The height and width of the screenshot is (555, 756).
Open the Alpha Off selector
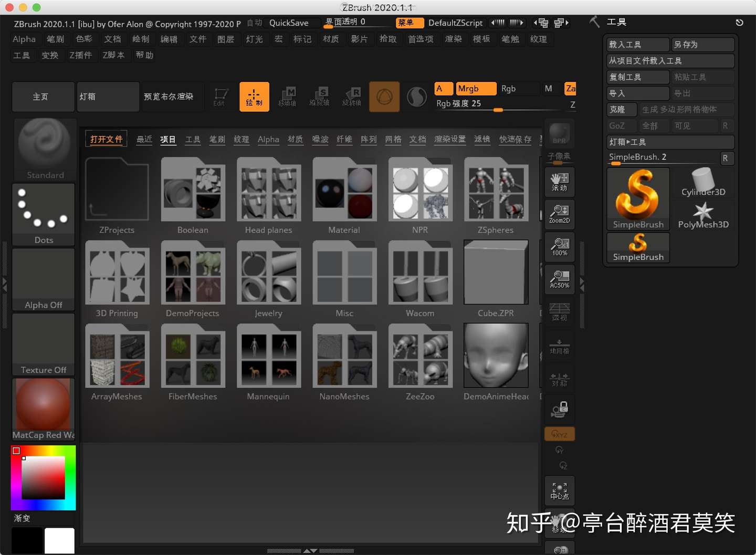(x=44, y=279)
